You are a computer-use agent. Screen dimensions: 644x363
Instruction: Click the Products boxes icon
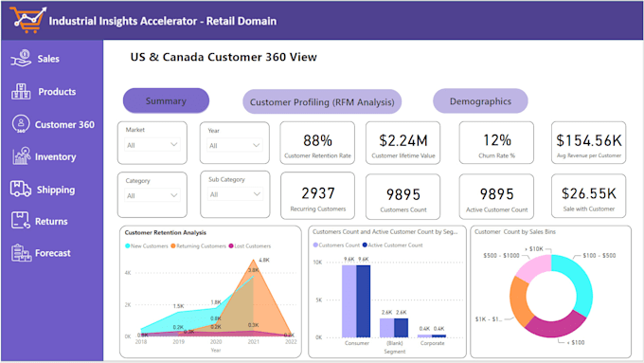21,91
